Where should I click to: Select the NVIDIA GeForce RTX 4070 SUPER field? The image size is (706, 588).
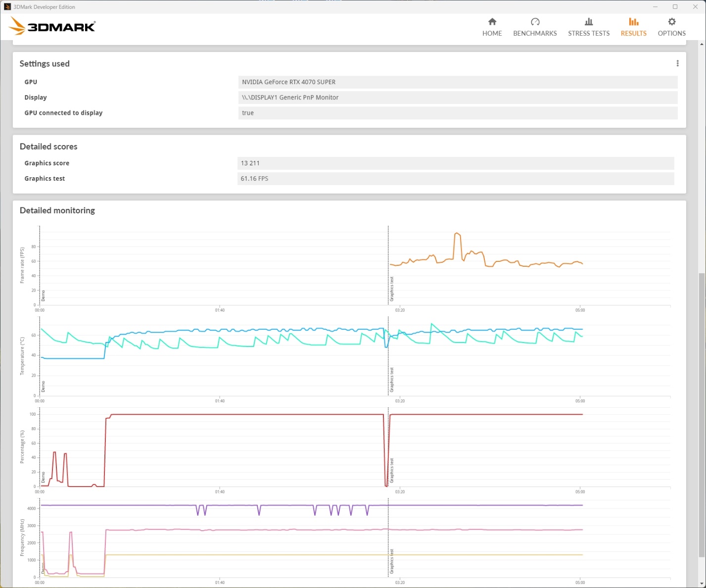(458, 82)
